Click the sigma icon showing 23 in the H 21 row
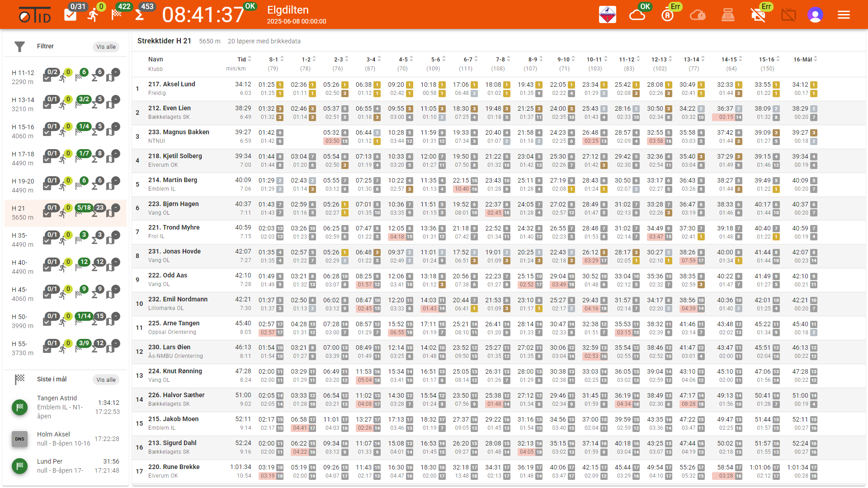The width and height of the screenshot is (868, 488). 95,213
